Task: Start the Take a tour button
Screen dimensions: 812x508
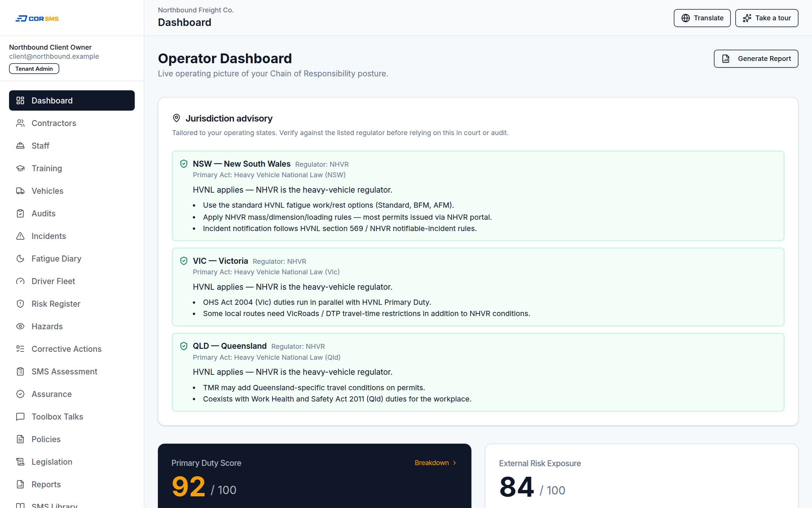Action: point(767,18)
